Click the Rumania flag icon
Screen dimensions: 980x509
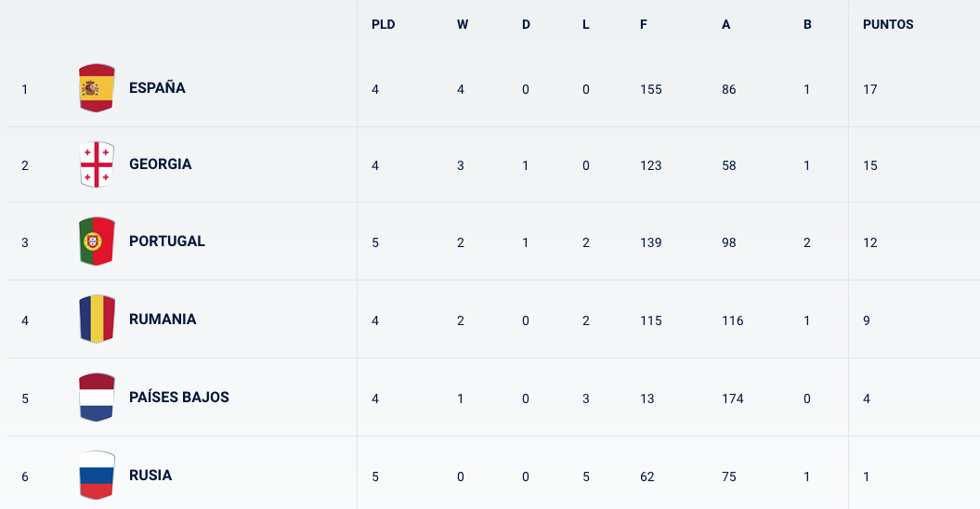pos(97,319)
